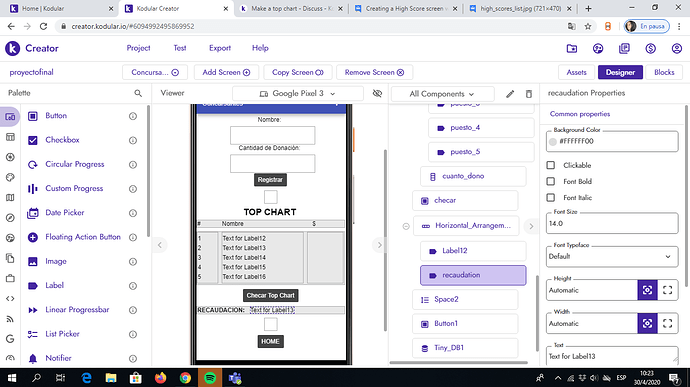690x387 pixels.
Task: Set Height to fill parent icon
Action: 668,290
